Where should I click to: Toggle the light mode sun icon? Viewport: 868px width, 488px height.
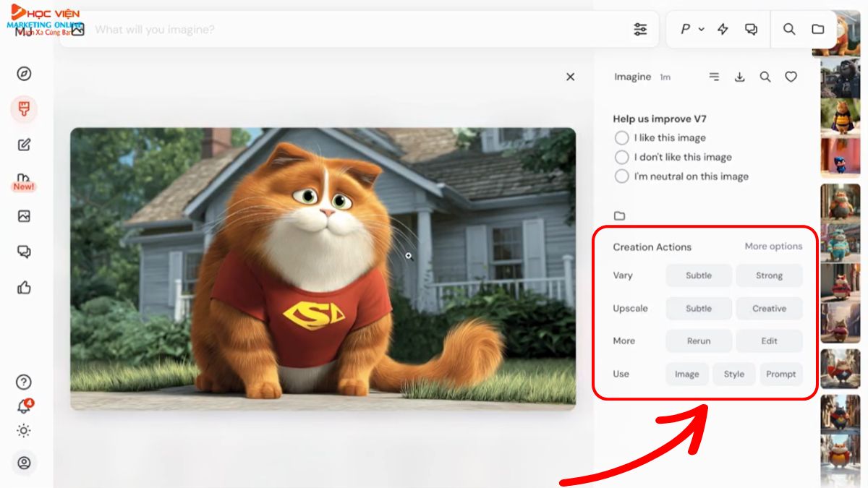24,431
